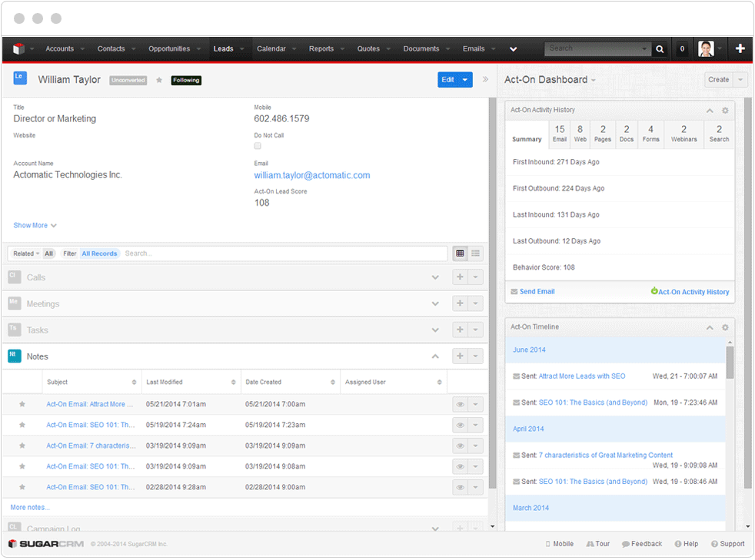Click the Meetings subpanel icon
Screen dimensions: 755x560
tap(15, 303)
